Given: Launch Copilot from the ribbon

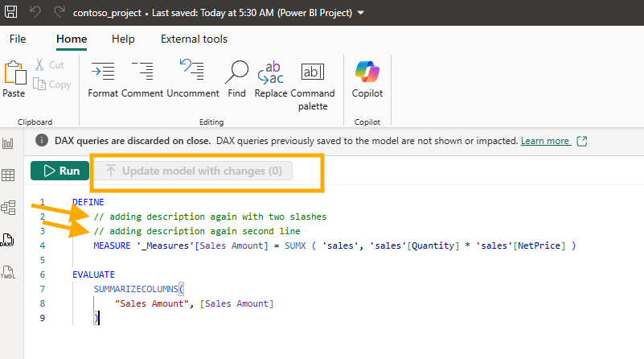Looking at the screenshot, I should pyautogui.click(x=367, y=80).
